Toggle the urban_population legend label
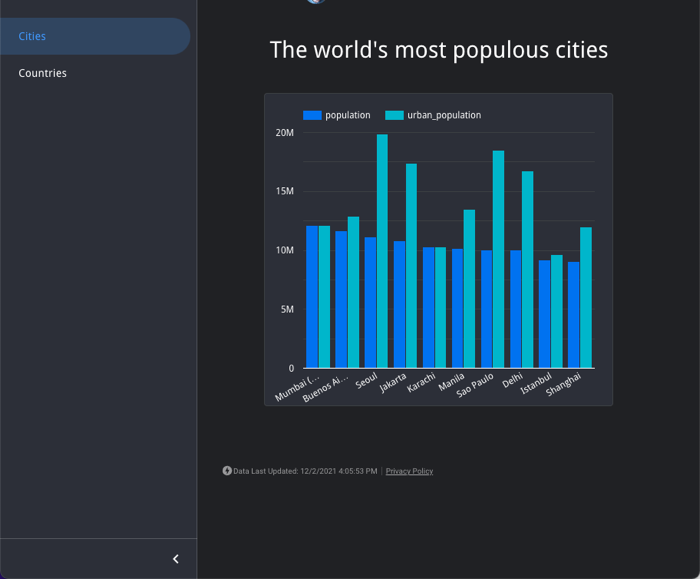This screenshot has width=700, height=579. (x=443, y=115)
